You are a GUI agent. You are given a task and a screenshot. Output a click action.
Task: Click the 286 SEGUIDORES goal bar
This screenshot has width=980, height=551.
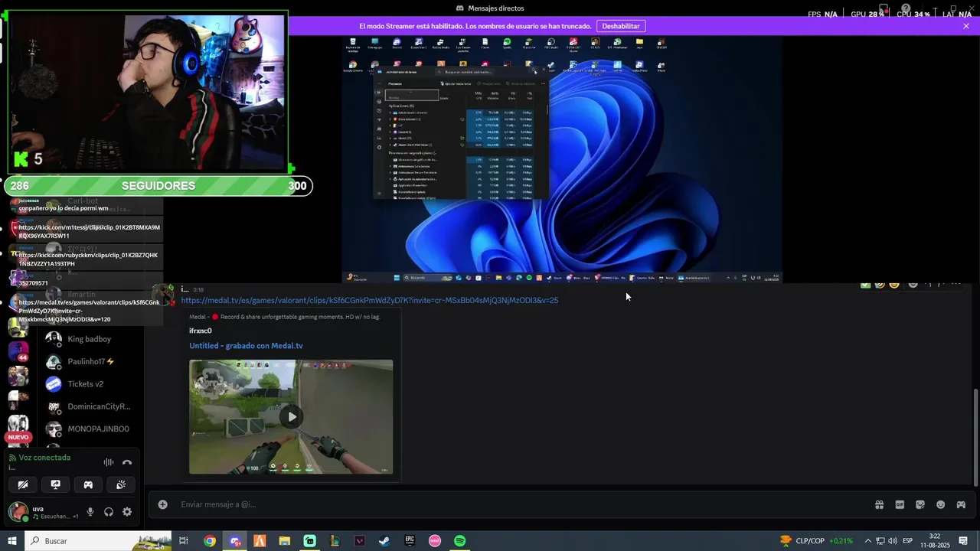[158, 186]
